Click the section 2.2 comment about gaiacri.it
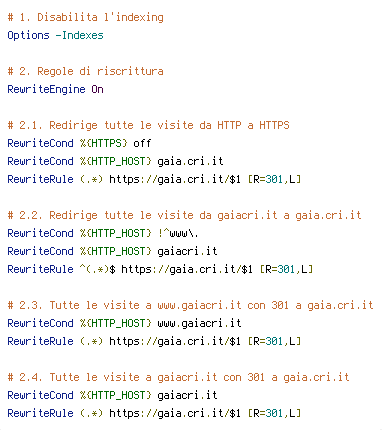This screenshot has height=430, width=382. pos(184,215)
